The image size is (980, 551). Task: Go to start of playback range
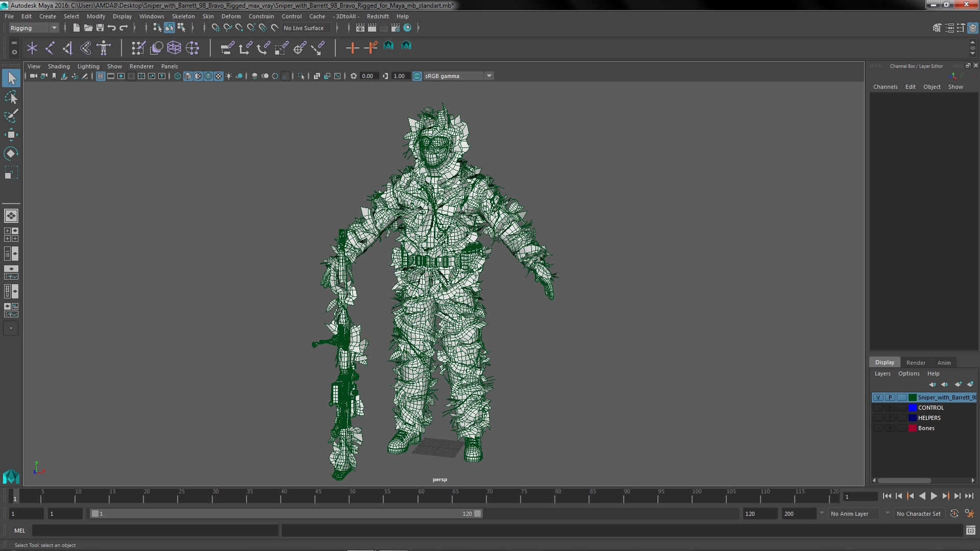(887, 496)
